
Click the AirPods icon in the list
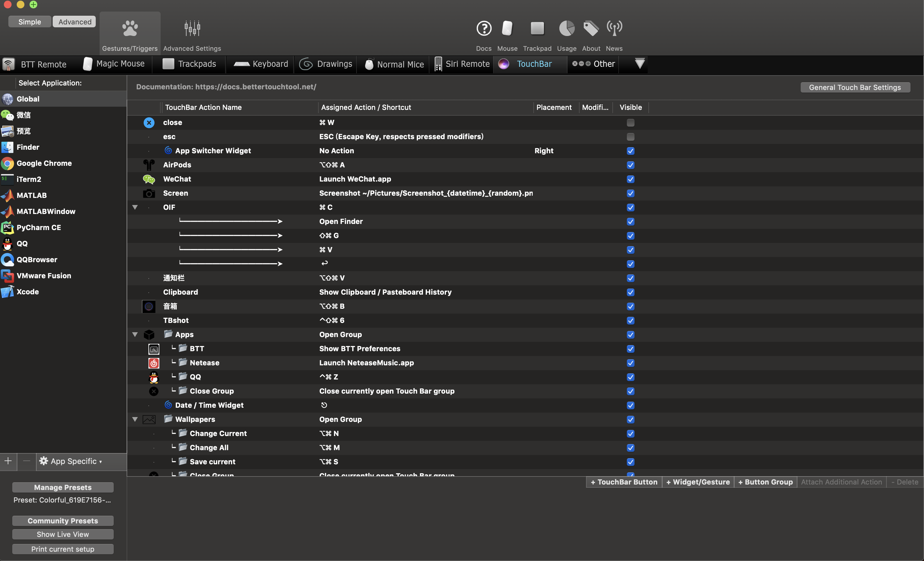point(149,165)
